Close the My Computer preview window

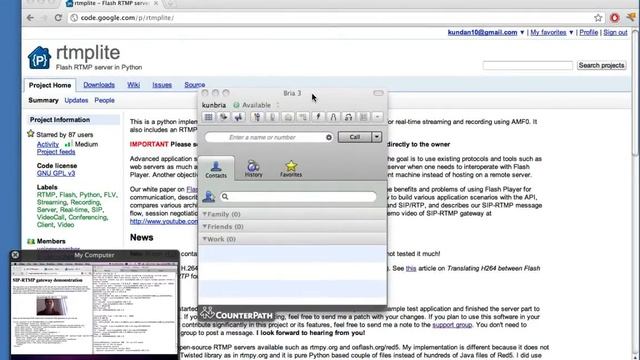coord(15,255)
